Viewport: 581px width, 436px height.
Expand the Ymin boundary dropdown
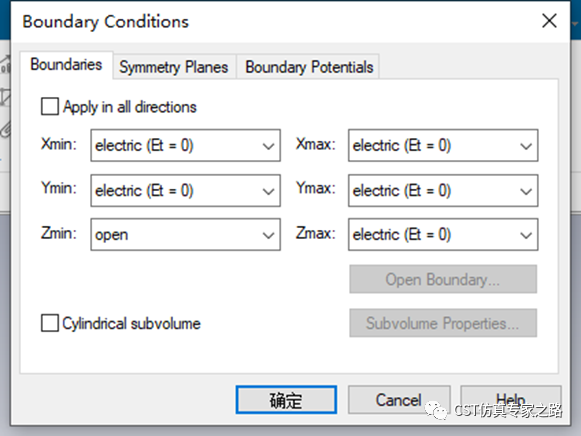pos(185,190)
